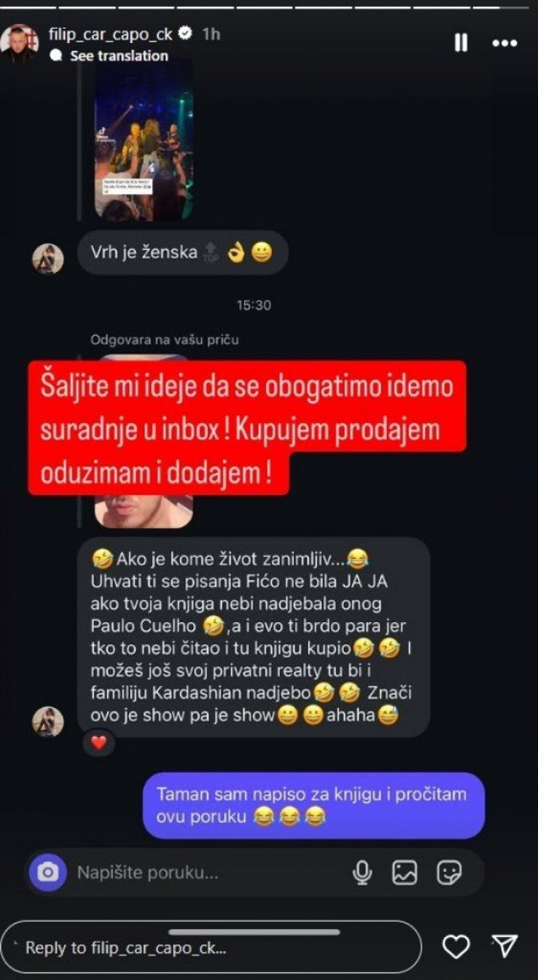538x980 pixels.
Task: Share story with paper plane icon
Action: click(505, 946)
